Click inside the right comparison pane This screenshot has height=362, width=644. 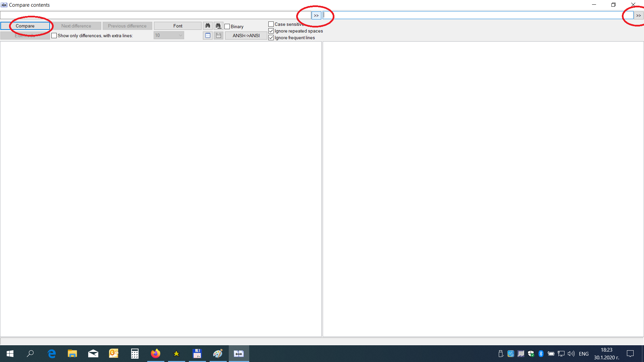tap(483, 188)
